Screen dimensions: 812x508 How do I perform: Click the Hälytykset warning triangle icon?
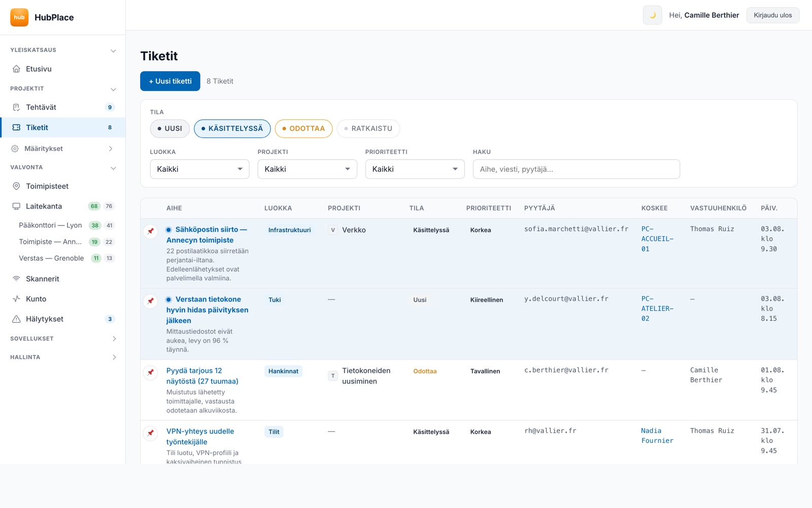coord(16,319)
